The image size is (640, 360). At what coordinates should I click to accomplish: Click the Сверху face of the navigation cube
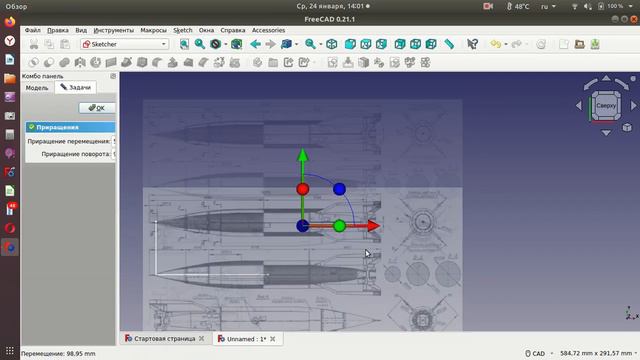(606, 106)
